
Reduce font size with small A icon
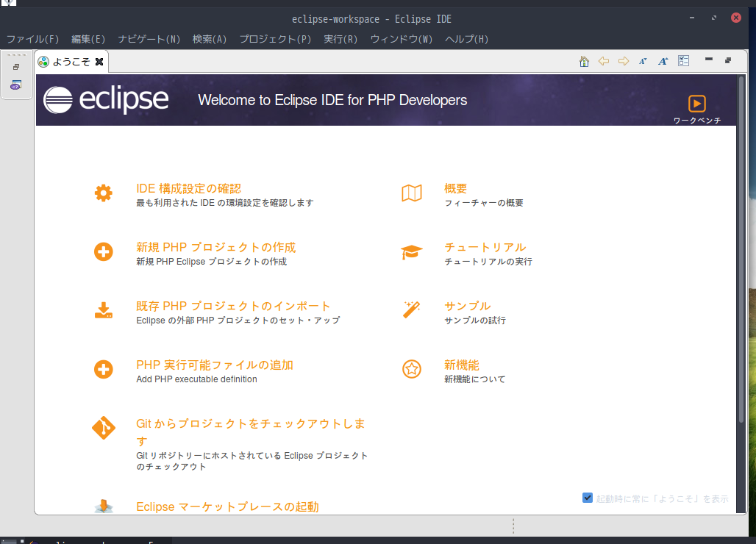[x=643, y=61]
